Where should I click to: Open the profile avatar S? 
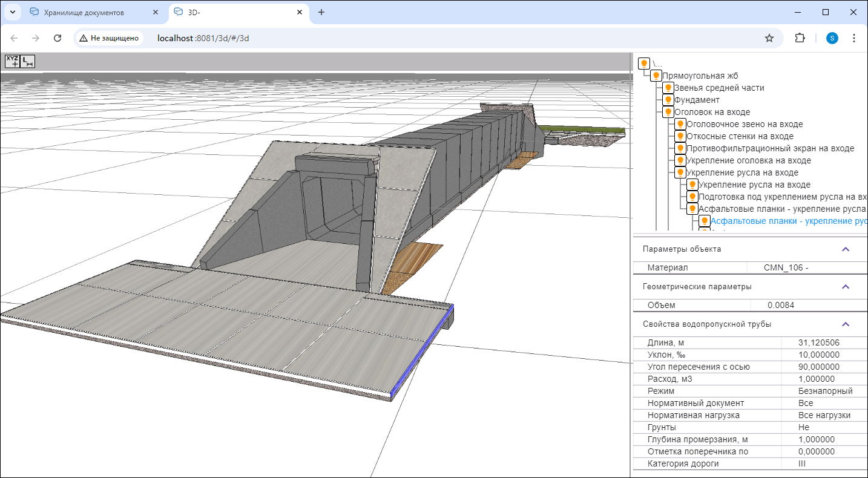(x=832, y=38)
